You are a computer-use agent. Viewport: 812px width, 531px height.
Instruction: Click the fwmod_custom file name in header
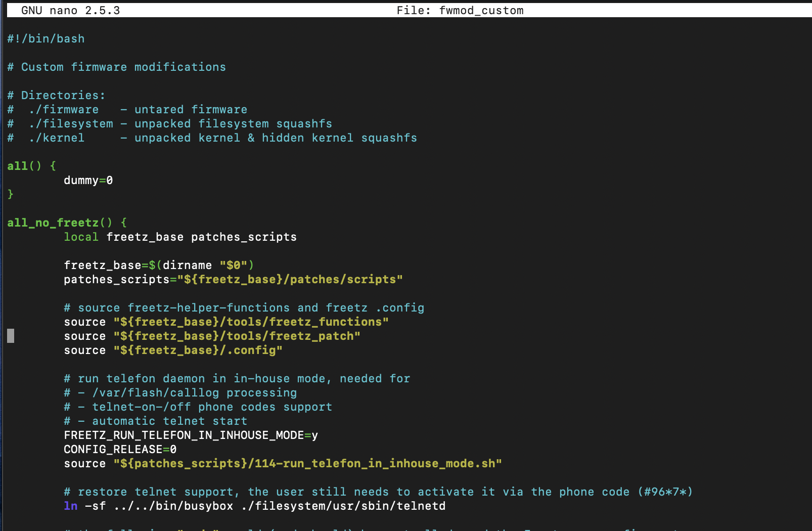[481, 11]
